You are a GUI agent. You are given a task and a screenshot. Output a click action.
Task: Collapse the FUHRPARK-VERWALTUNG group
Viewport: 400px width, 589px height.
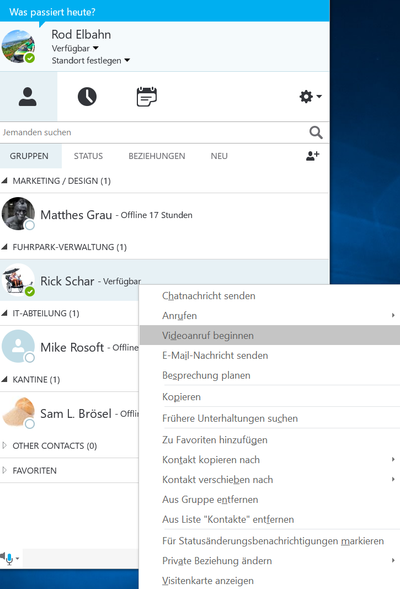5,247
